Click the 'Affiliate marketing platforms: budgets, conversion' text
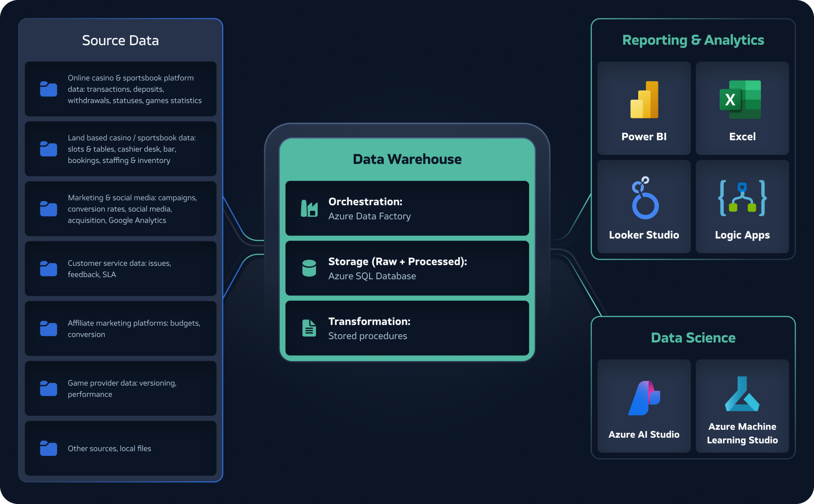The width and height of the screenshot is (814, 504). coord(134,329)
